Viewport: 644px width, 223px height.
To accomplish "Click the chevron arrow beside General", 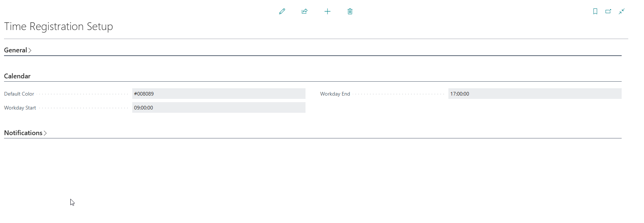I will point(30,51).
